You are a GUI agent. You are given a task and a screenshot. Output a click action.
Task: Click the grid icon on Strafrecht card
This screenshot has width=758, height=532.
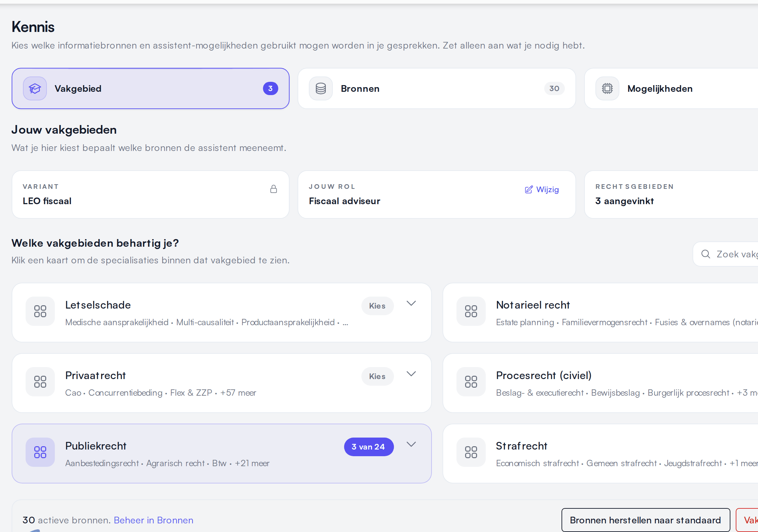471,452
